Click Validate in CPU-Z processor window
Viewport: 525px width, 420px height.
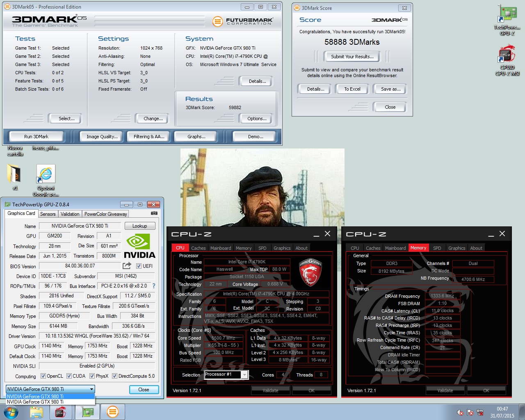click(270, 390)
